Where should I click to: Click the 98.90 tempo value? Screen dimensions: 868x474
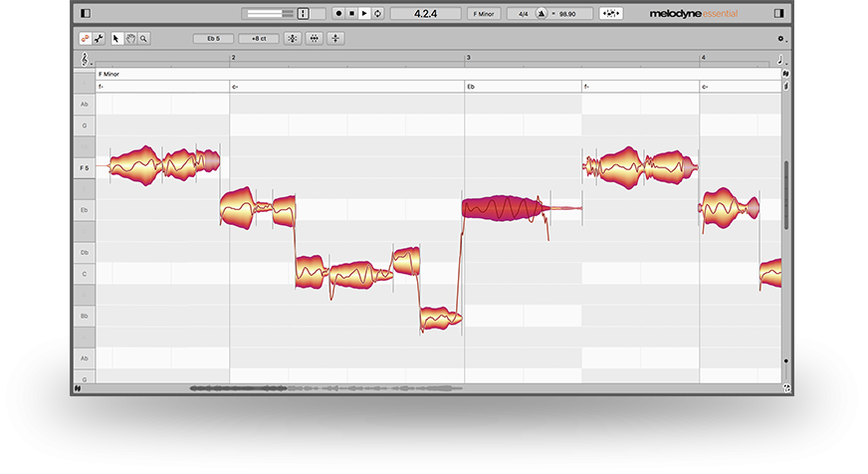tap(568, 13)
